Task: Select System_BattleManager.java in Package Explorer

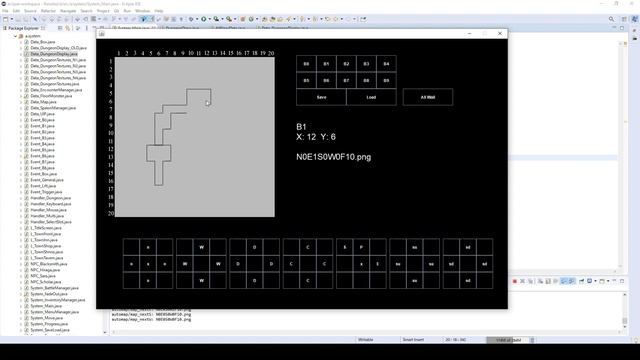Action: tap(54, 288)
